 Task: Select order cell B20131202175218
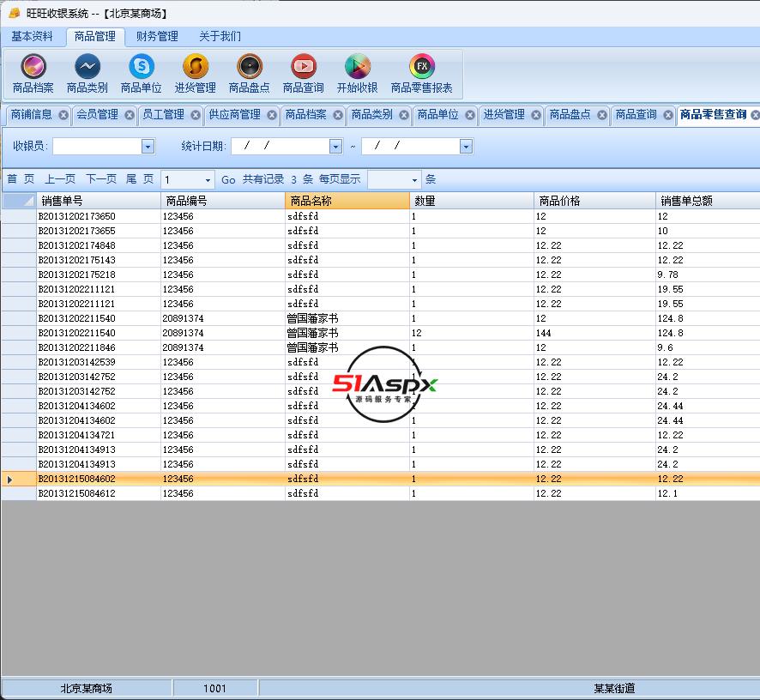[x=99, y=275]
